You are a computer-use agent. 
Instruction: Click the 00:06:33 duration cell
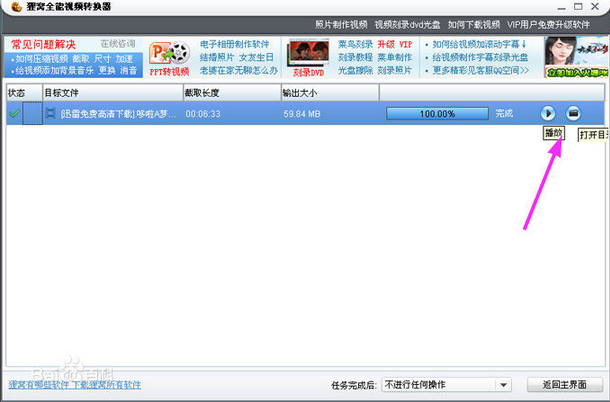(x=203, y=114)
